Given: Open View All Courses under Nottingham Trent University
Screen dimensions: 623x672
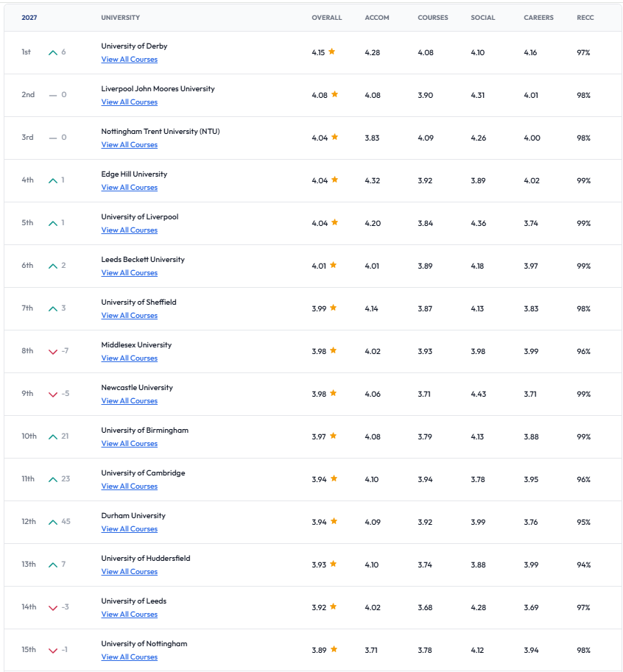Looking at the screenshot, I should coord(130,145).
